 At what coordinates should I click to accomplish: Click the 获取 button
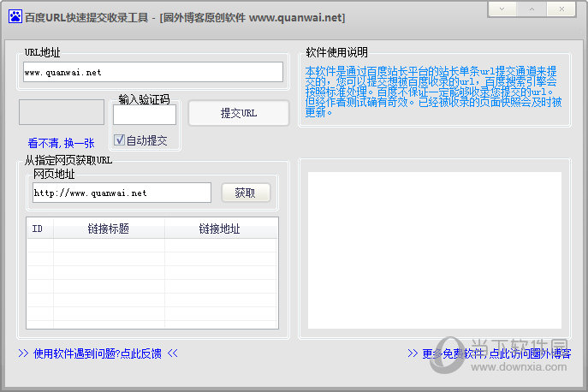[x=246, y=193]
